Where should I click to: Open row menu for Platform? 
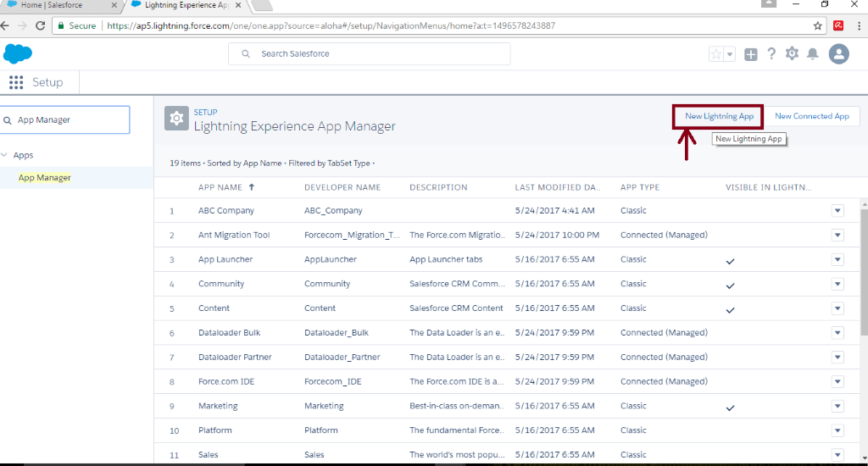click(837, 430)
